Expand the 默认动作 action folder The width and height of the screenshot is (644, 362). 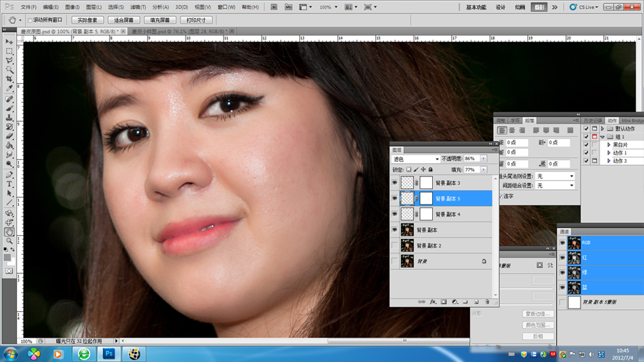point(602,128)
